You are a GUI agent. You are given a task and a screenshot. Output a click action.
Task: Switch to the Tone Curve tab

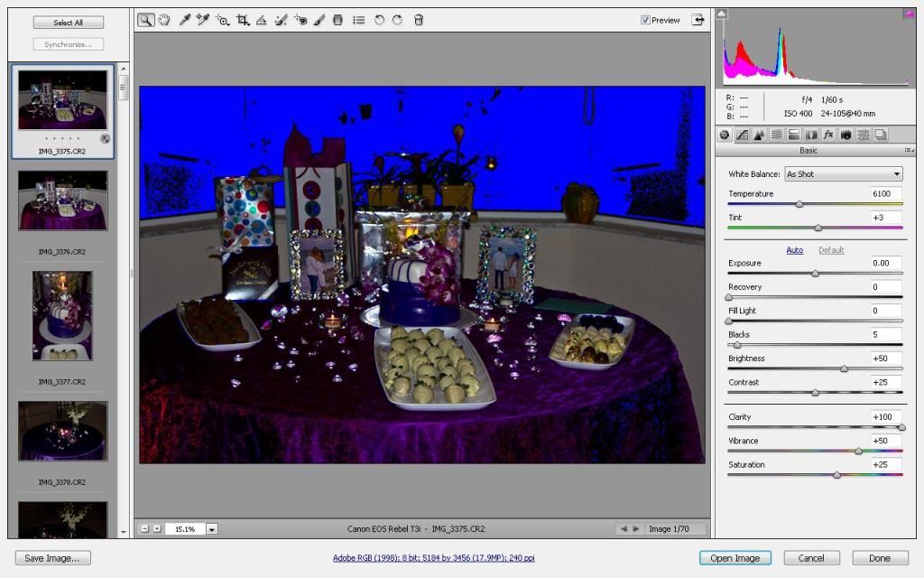click(x=742, y=135)
